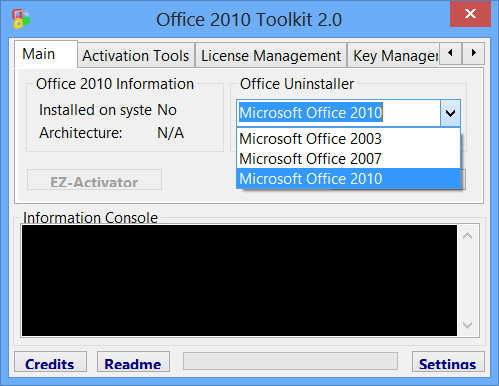Click the Office Uninstaller combo box text field
This screenshot has width=499, height=386.
pos(339,113)
